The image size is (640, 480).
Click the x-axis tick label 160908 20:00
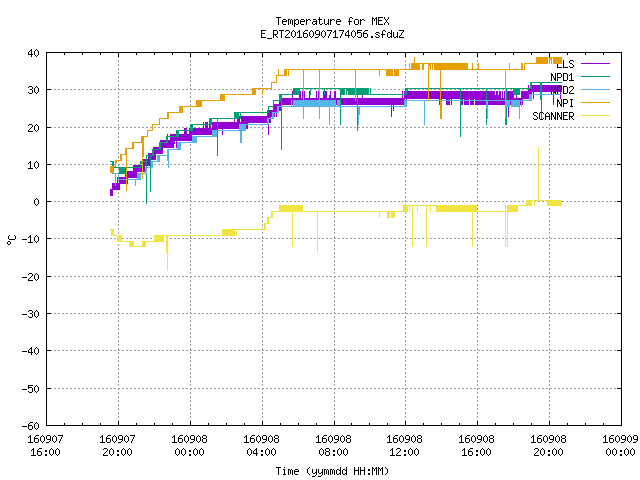pyautogui.click(x=548, y=446)
